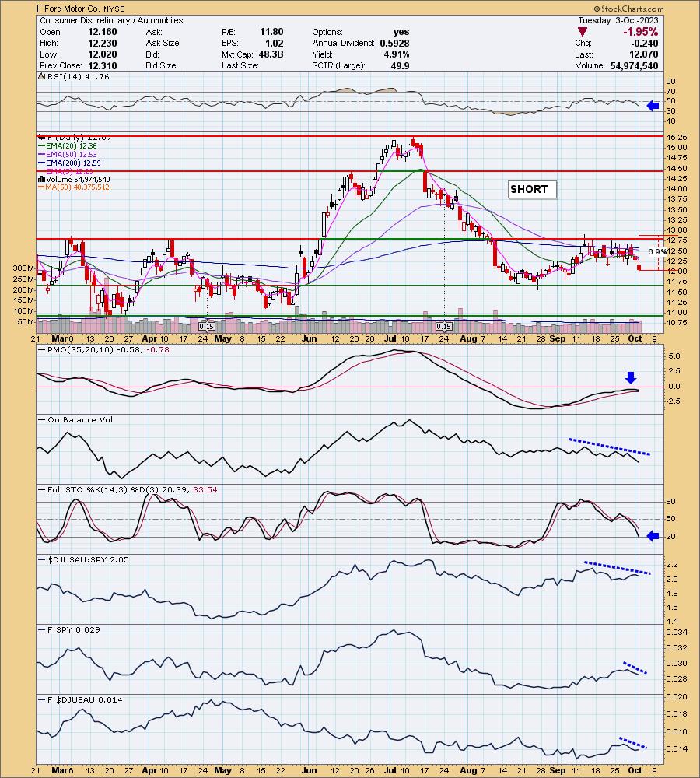The height and width of the screenshot is (778, 700).
Task: Click the date Tuesday 3-Oct-2023
Action: [618, 20]
